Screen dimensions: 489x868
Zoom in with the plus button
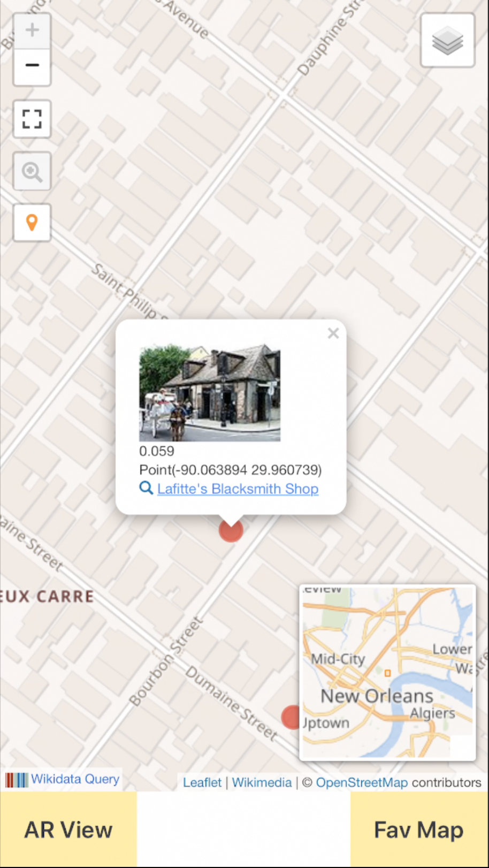[32, 31]
